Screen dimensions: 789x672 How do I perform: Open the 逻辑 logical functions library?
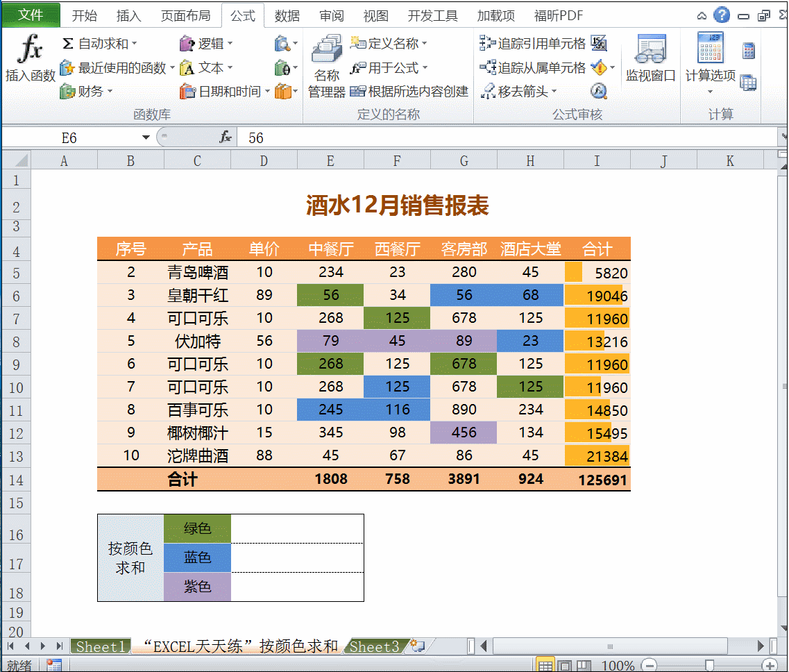pyautogui.click(x=206, y=43)
